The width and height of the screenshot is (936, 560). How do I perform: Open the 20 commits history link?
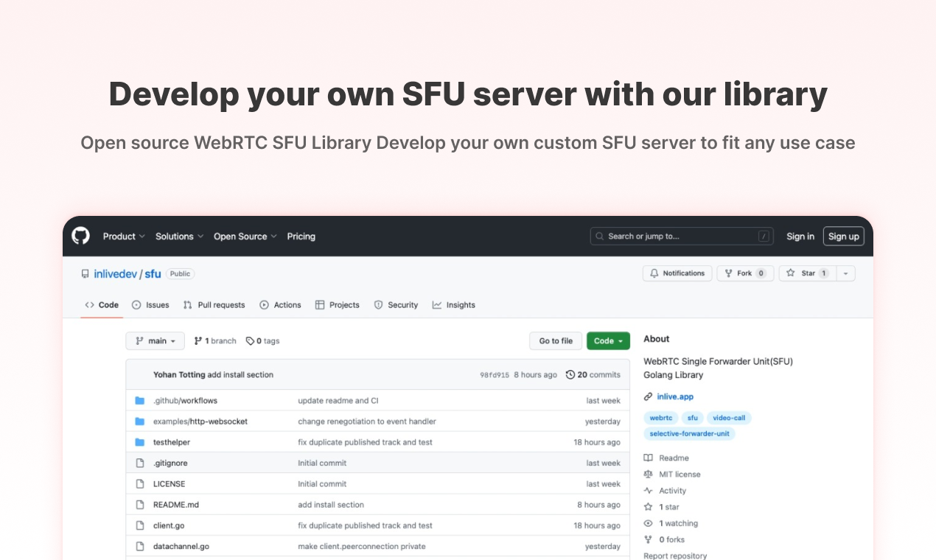pos(593,375)
